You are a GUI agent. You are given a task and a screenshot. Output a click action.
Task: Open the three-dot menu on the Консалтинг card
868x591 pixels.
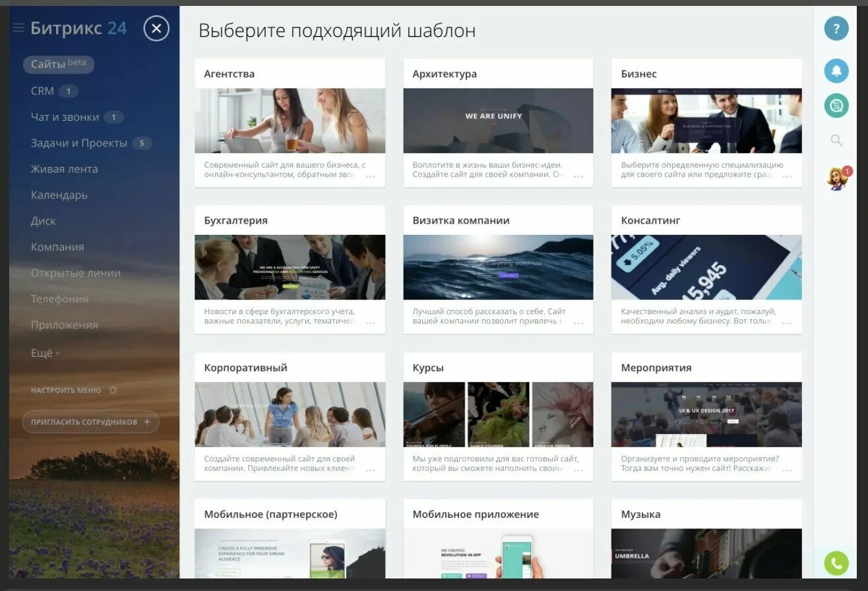(x=787, y=323)
